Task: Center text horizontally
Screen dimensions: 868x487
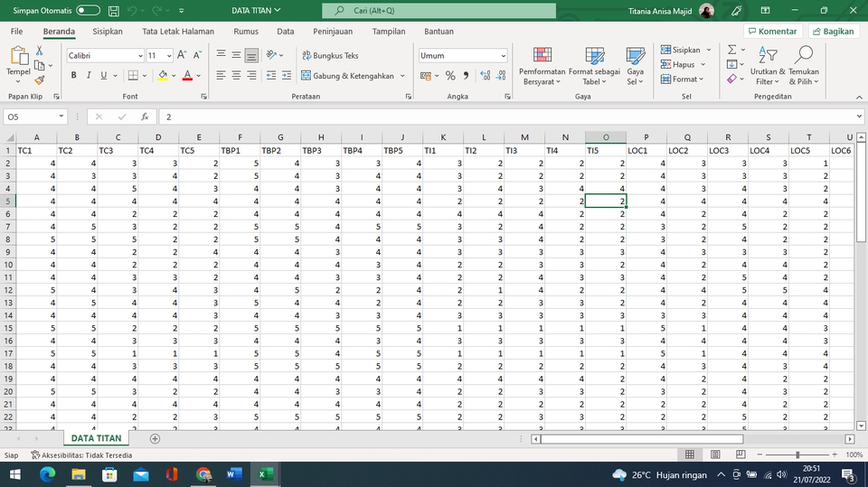Action: (236, 75)
